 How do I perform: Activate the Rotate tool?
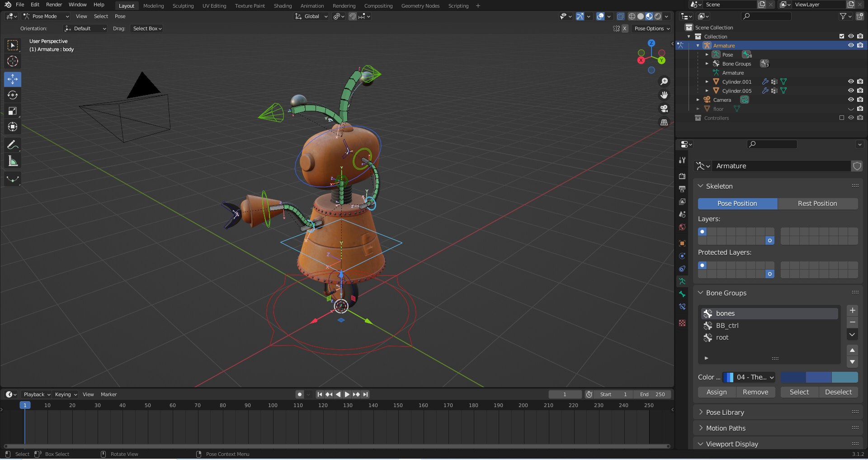(13, 95)
